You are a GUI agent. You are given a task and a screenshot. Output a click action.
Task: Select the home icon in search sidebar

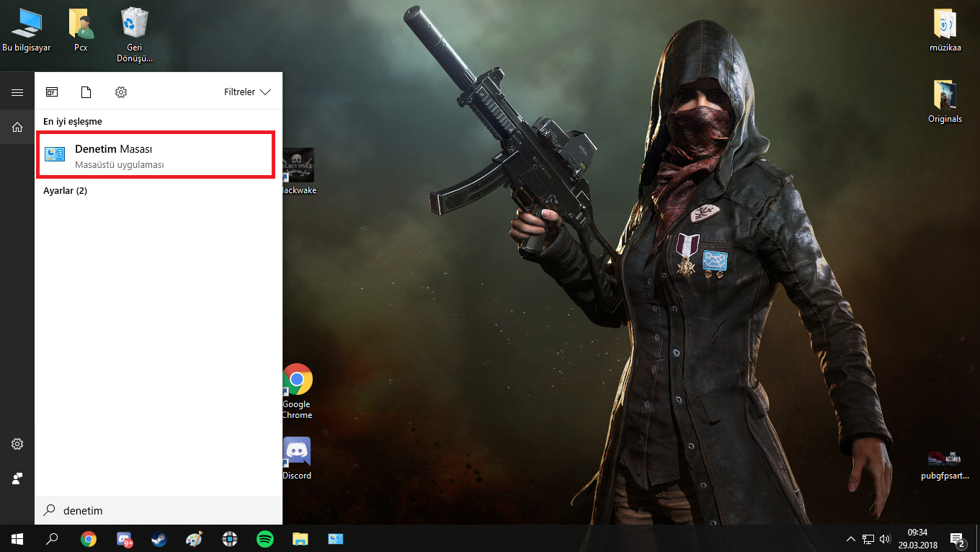[17, 127]
